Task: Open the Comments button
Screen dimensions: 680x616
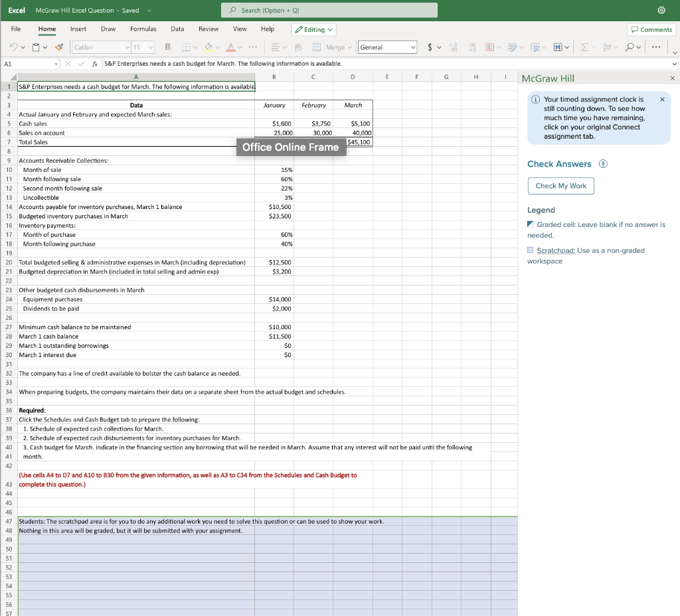Action: pyautogui.click(x=651, y=29)
